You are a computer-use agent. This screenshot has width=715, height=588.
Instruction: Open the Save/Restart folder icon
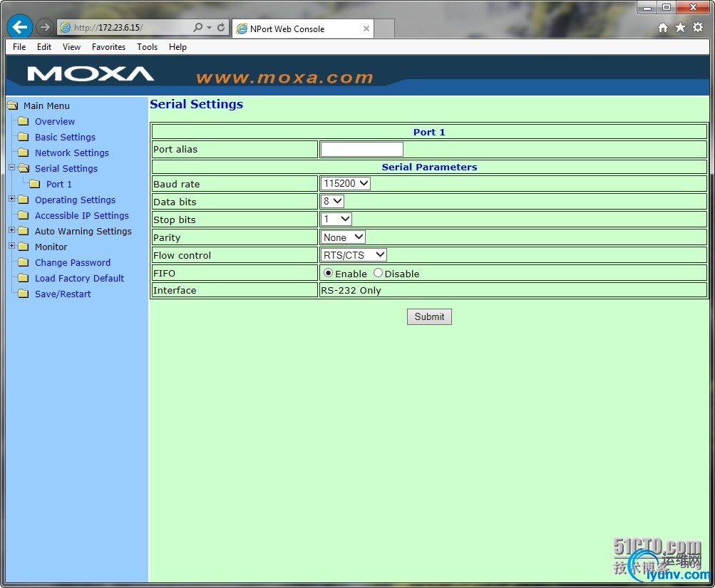tap(22, 294)
